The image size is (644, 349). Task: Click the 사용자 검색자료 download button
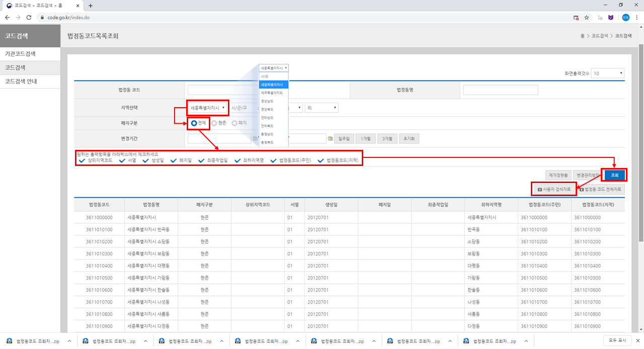554,190
